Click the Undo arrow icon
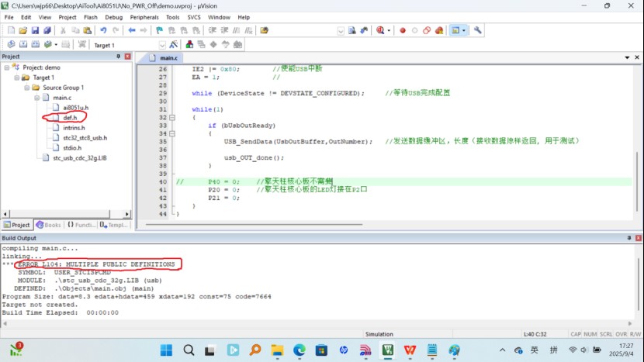644x362 pixels. coord(103,30)
